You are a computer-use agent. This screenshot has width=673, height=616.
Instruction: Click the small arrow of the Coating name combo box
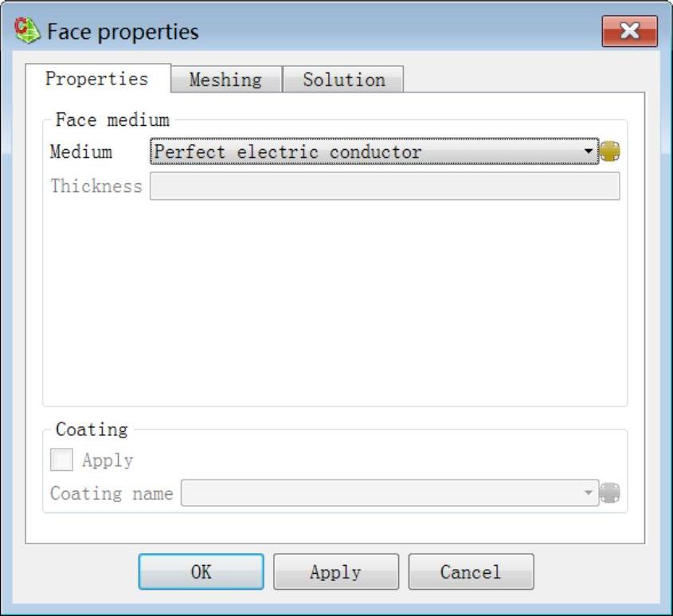(x=589, y=492)
